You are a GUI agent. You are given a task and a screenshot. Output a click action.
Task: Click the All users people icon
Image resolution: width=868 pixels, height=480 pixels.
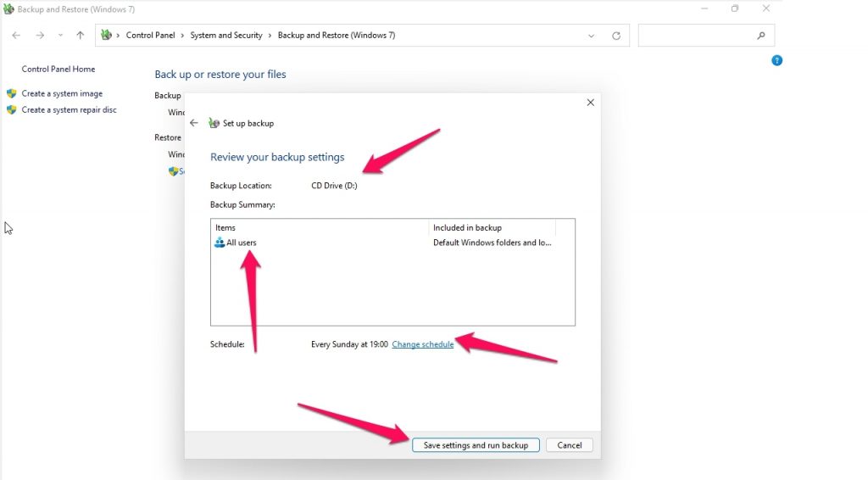click(x=220, y=243)
